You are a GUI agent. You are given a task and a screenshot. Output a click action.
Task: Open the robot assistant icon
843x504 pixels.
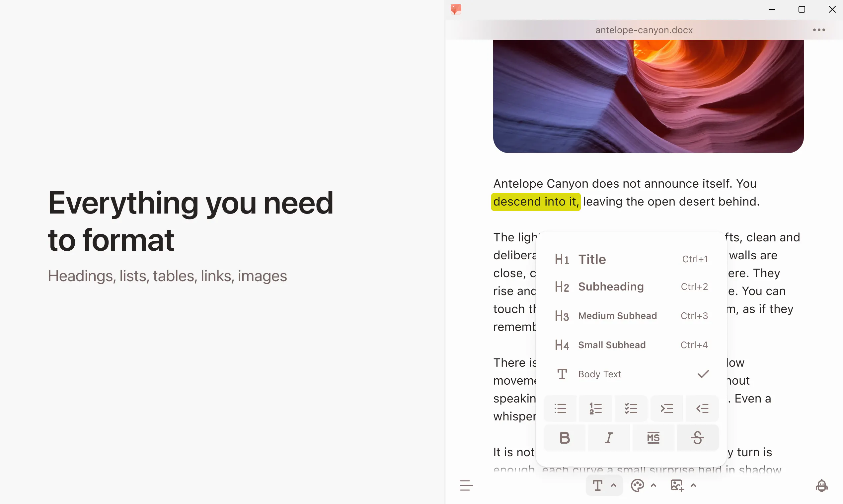click(821, 486)
